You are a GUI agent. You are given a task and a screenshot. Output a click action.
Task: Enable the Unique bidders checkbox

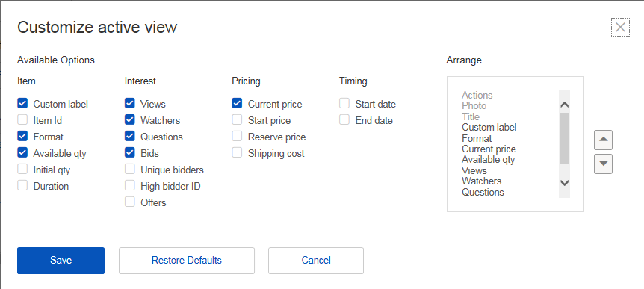tap(130, 169)
